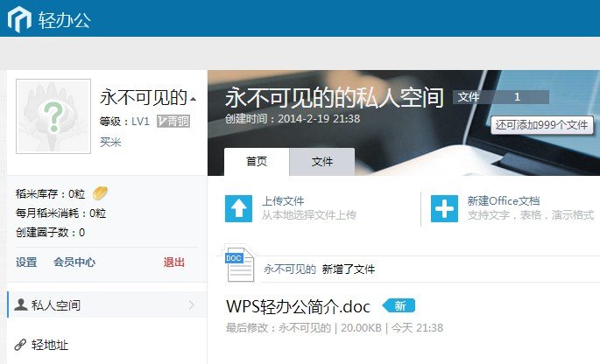
Task: Click 支持文字，表格，演示格式 description
Action: click(x=531, y=215)
